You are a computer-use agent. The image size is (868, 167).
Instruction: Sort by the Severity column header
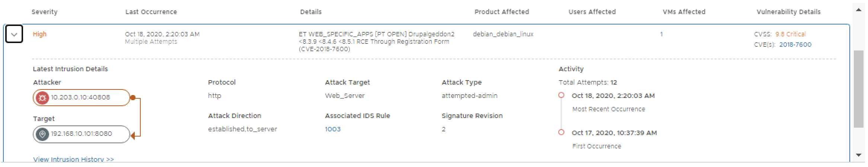coord(44,12)
